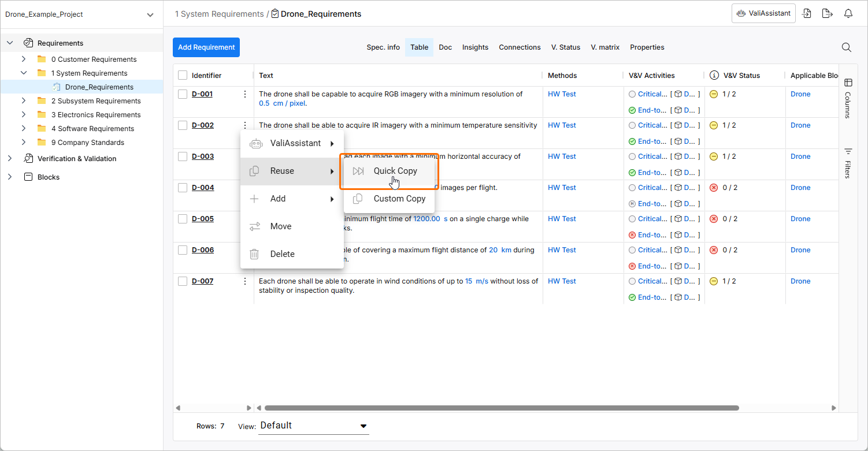Open the Filters side panel icon

848,151
